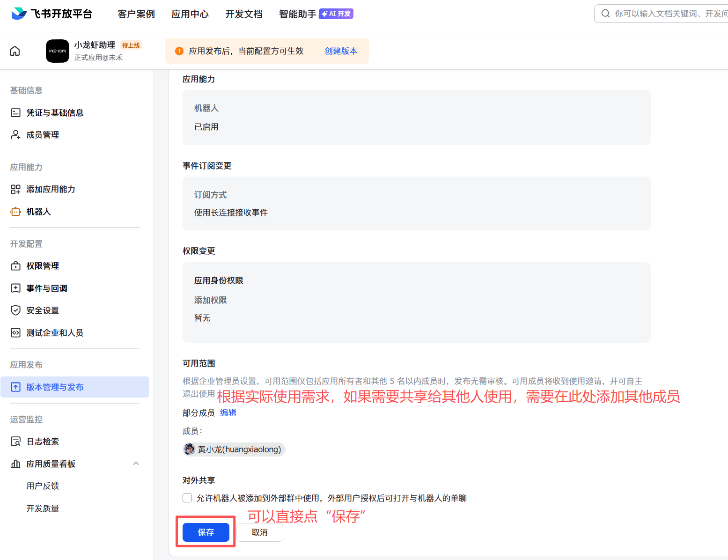Open 测试企业和人员 page
Screen dimensions: 728x560
pyautogui.click(x=55, y=332)
